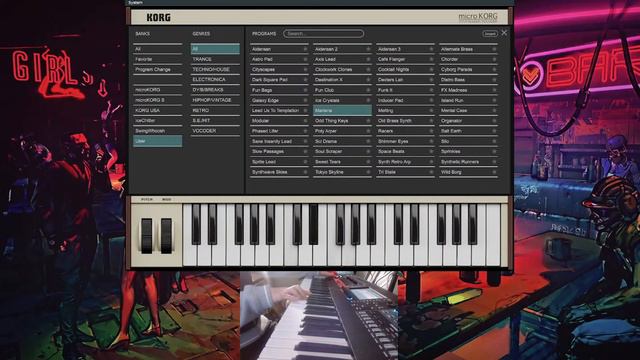Select the All bank
640x360 pixels.
pyautogui.click(x=158, y=49)
